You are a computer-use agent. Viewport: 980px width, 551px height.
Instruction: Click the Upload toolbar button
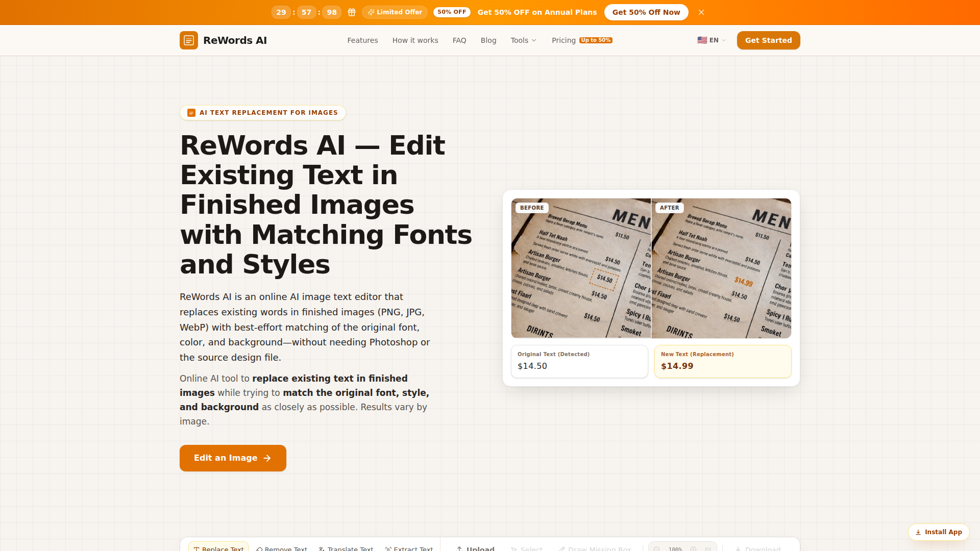point(475,547)
